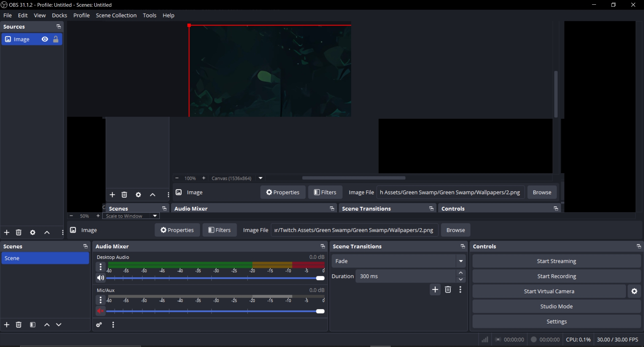Open the Tools menu
The height and width of the screenshot is (347, 644).
[x=149, y=15]
